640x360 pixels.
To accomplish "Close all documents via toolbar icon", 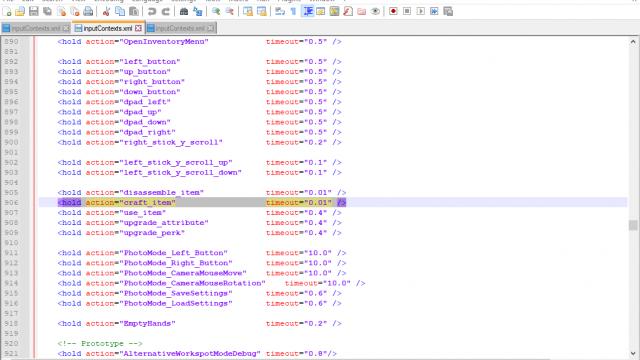I will (x=75, y=11).
